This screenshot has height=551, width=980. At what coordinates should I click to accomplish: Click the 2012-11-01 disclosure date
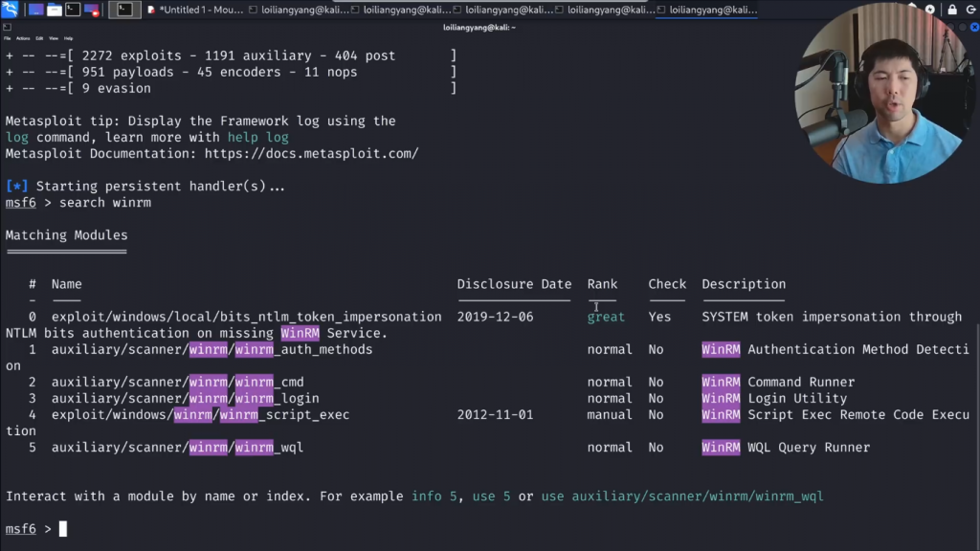tap(495, 415)
